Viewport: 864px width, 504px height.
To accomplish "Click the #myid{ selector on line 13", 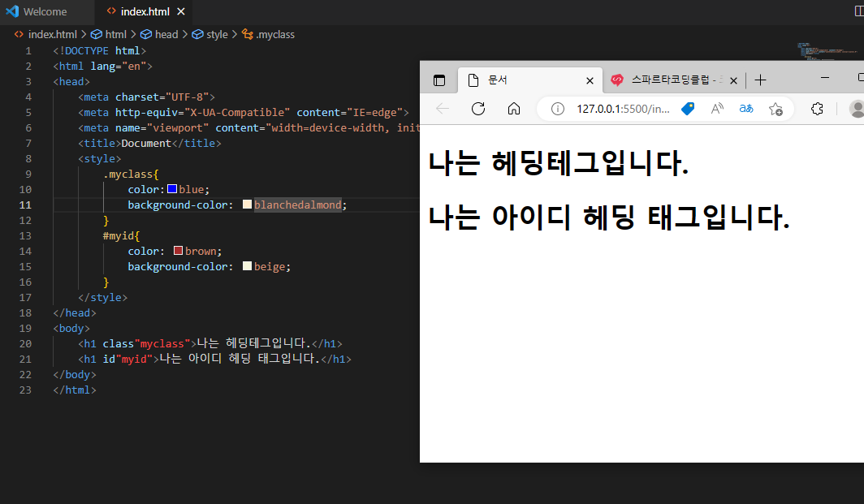I will (121, 235).
